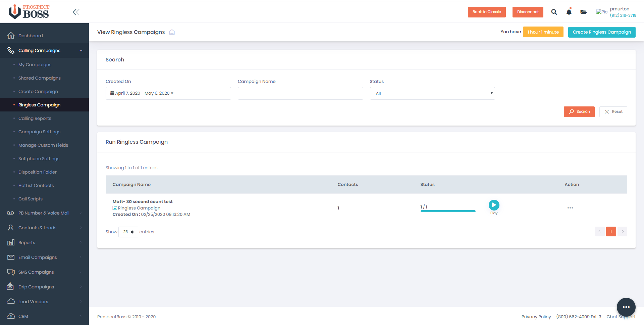Open Shared Campaigns

40,78
